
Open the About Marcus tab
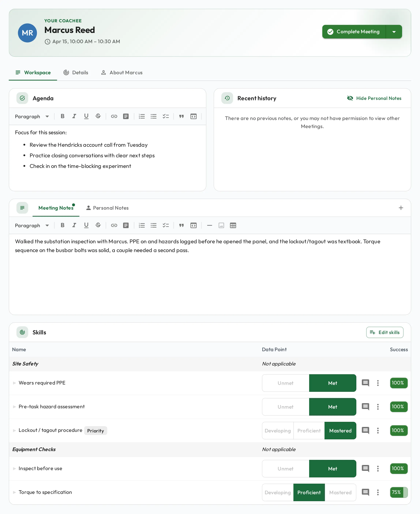coord(122,73)
